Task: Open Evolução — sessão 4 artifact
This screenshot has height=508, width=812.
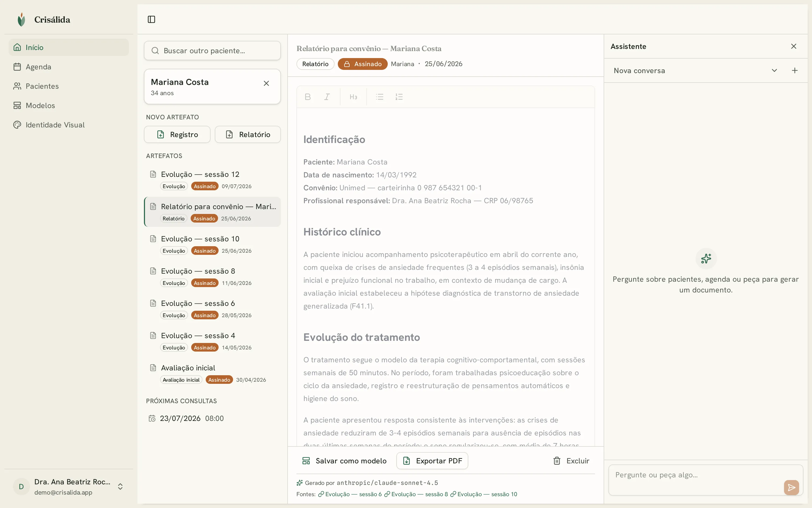Action: 212,341
